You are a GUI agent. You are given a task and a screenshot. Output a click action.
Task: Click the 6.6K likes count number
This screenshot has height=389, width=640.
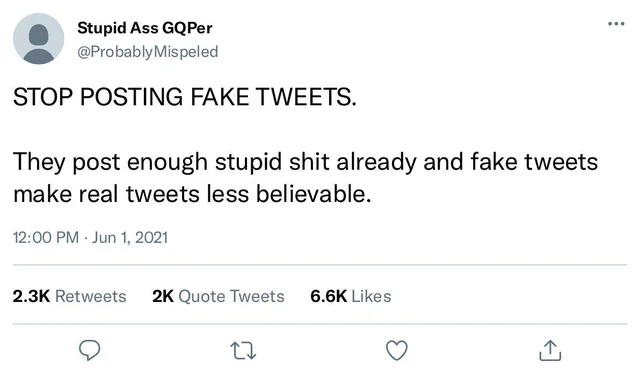click(329, 296)
